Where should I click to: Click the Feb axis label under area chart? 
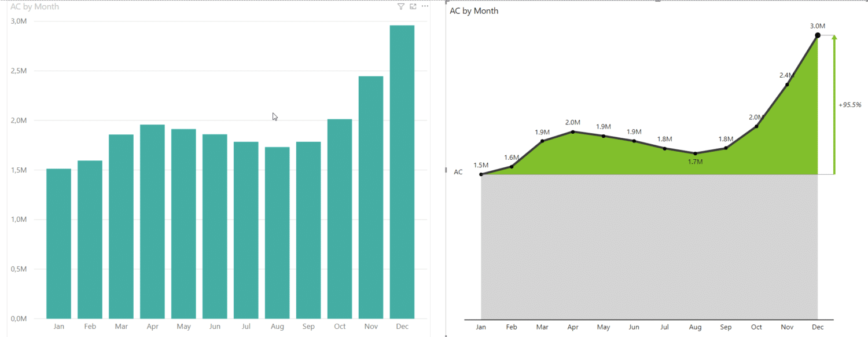(512, 327)
